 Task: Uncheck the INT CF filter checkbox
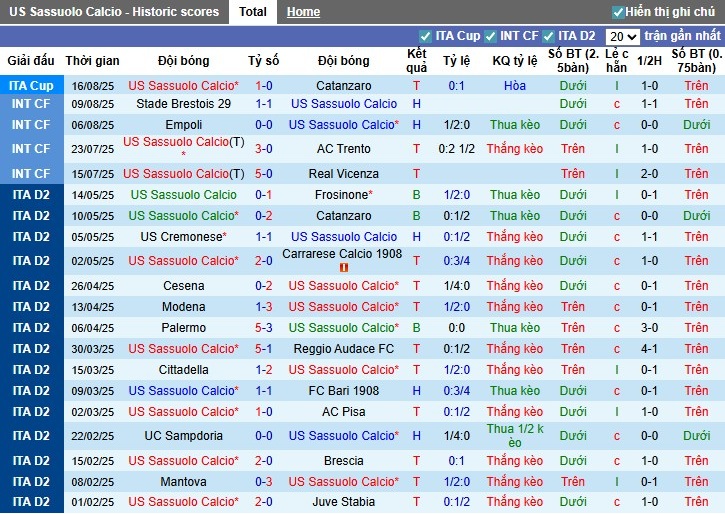click(491, 36)
